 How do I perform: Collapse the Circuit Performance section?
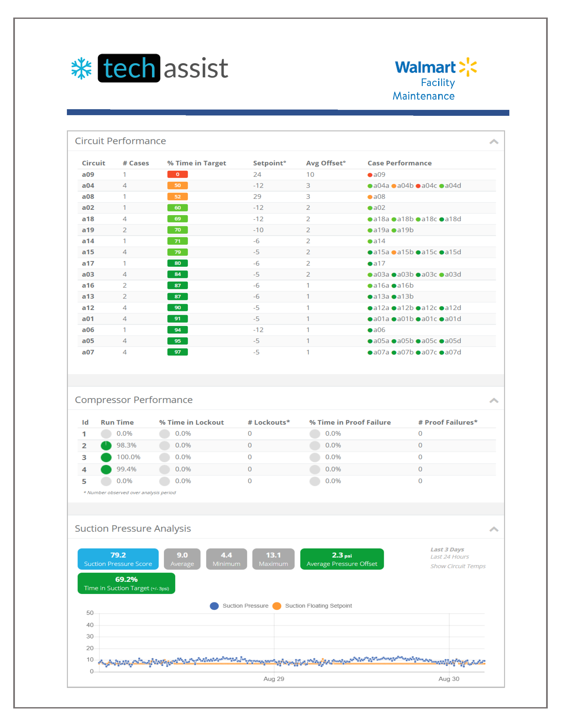click(494, 141)
